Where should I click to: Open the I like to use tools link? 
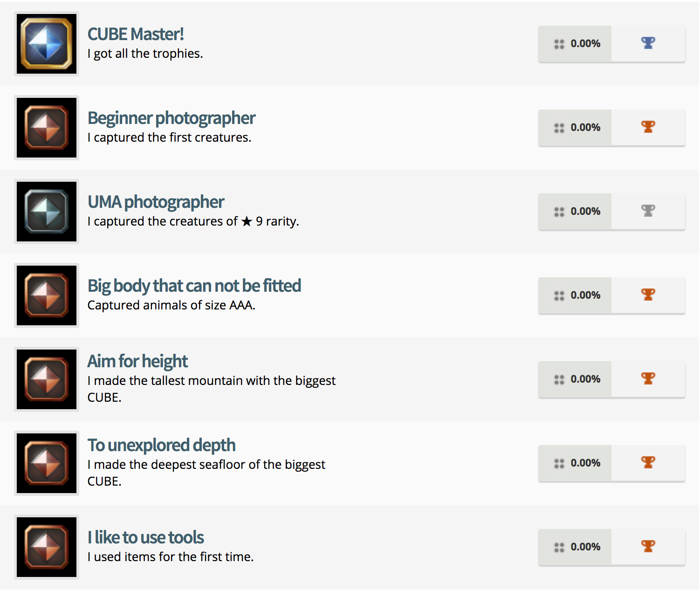tap(145, 537)
